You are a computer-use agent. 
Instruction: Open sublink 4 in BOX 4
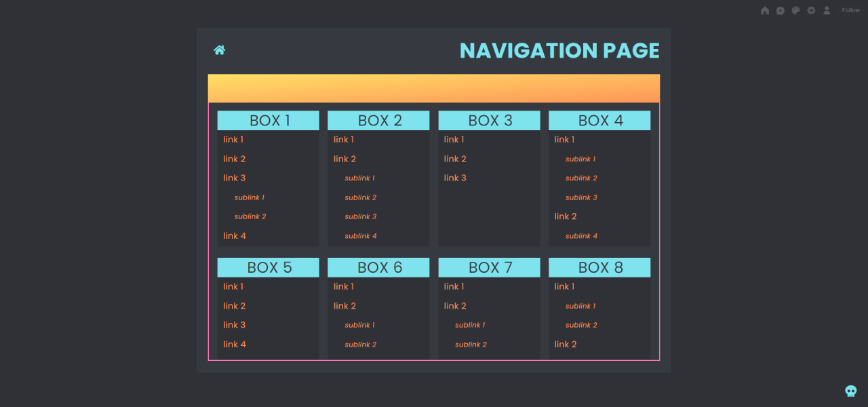click(x=581, y=236)
